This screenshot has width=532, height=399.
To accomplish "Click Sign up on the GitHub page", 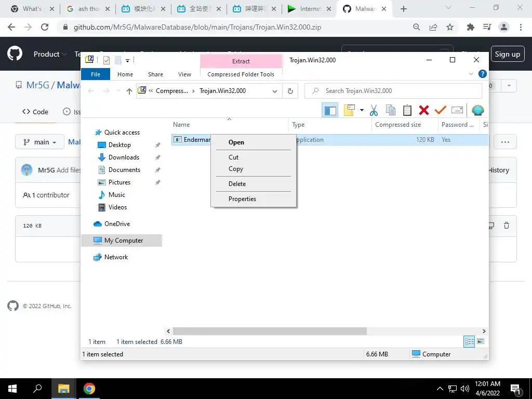I will 507,54.
